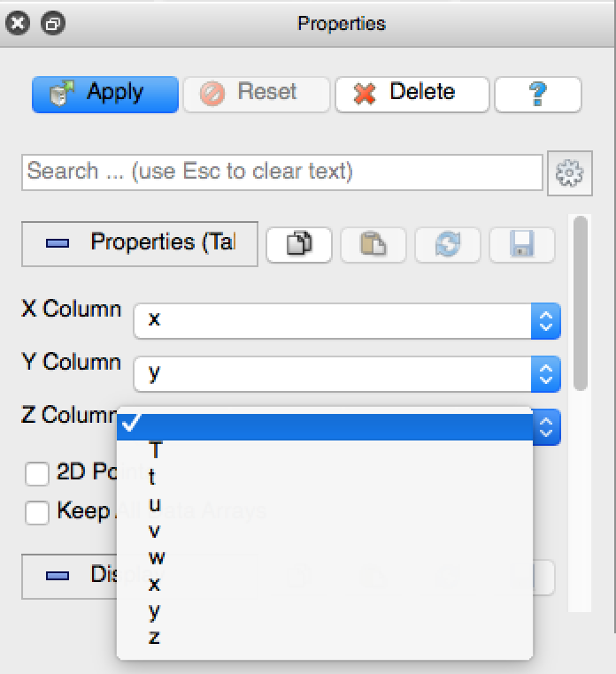
Task: Toggle Keep All Data Arrays checkbox
Action: point(37,512)
